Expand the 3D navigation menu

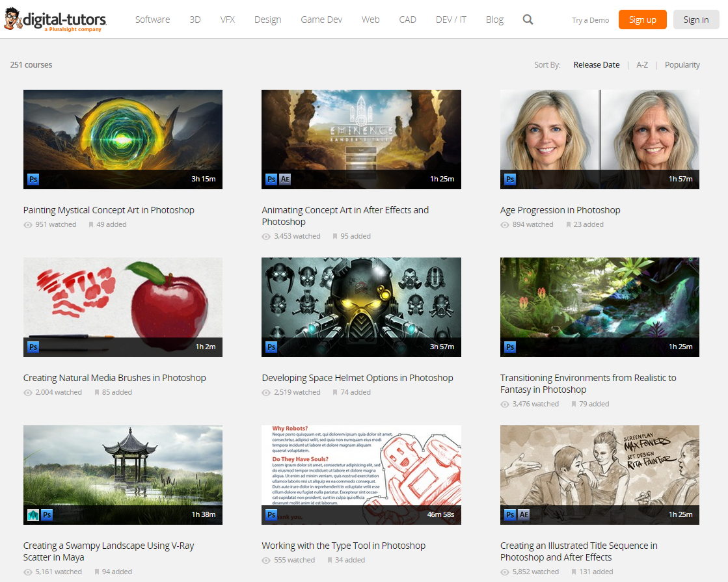[x=195, y=20]
